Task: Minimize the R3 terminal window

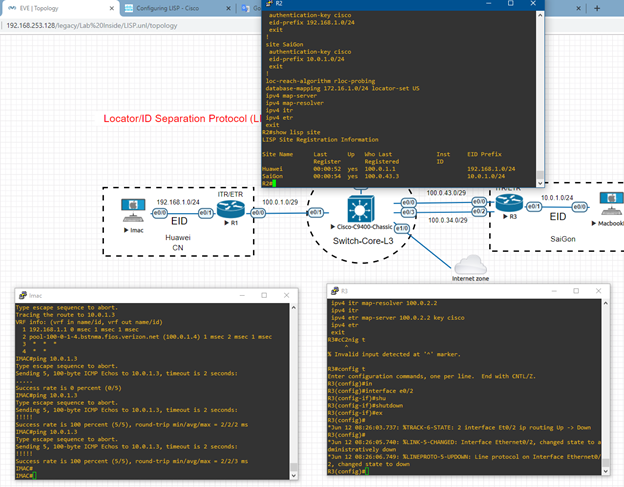Action: 554,291
